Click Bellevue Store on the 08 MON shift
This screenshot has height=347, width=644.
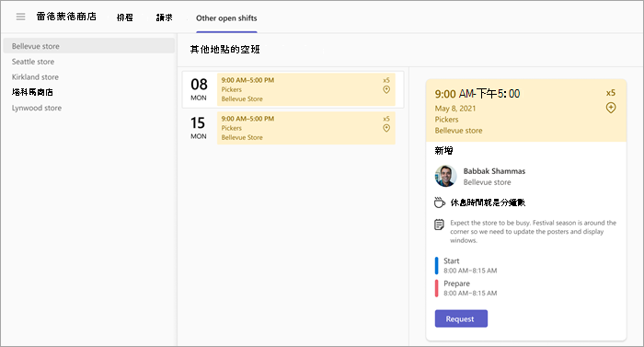(242, 99)
